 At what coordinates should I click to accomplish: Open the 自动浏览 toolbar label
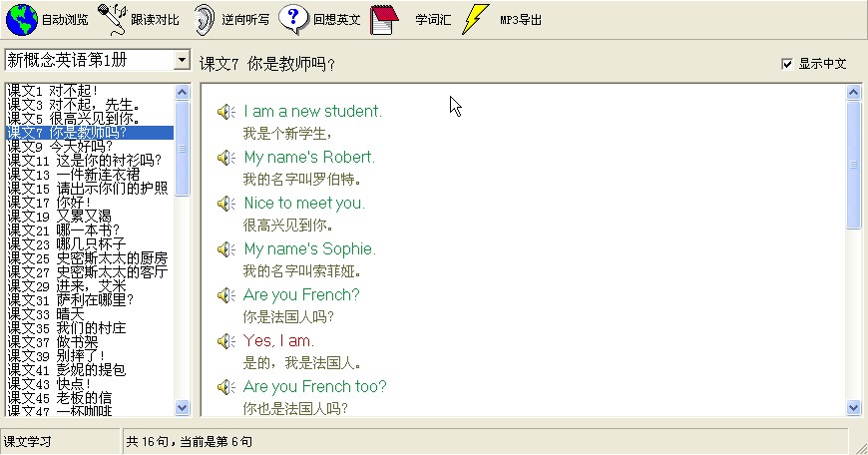65,20
